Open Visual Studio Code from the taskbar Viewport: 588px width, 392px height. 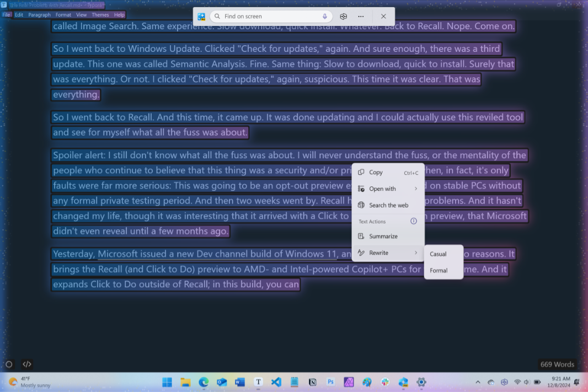(276, 382)
